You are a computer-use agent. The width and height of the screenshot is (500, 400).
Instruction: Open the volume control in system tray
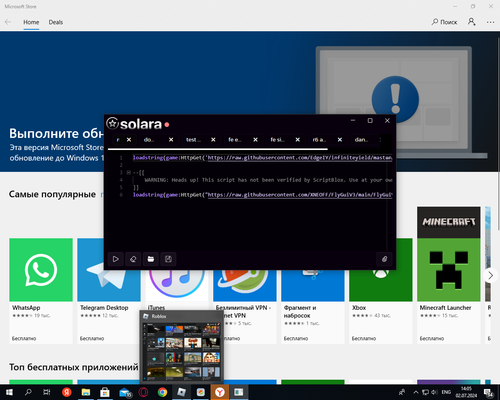[x=434, y=392]
